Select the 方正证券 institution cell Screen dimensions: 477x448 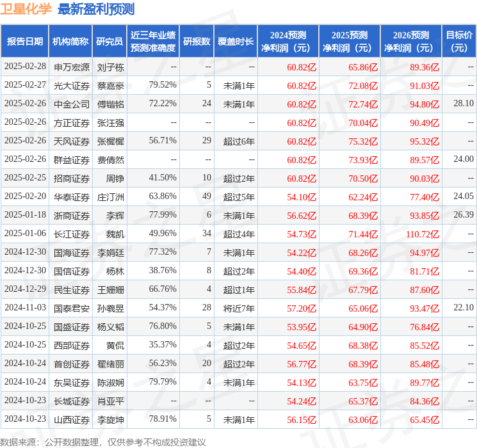click(72, 123)
